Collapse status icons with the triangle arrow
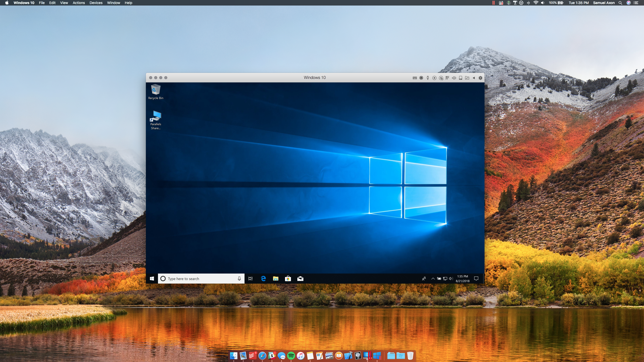The height and width of the screenshot is (362, 644). click(x=474, y=78)
